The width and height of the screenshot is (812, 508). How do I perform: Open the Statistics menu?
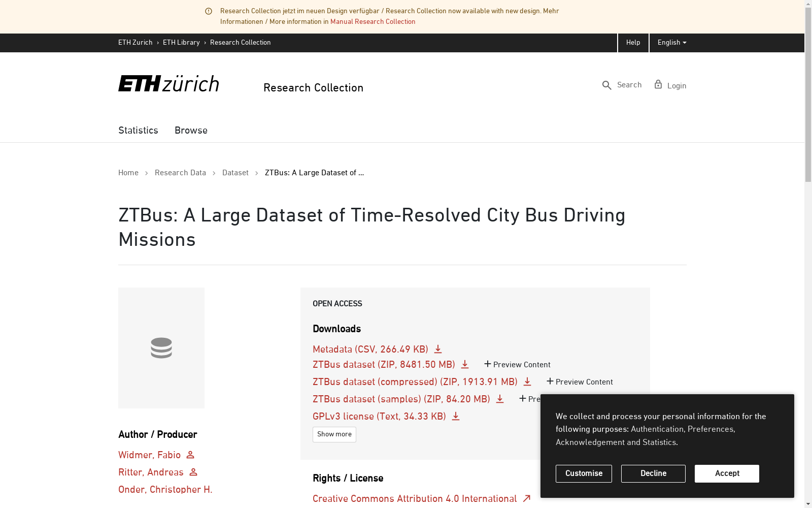pos(138,131)
